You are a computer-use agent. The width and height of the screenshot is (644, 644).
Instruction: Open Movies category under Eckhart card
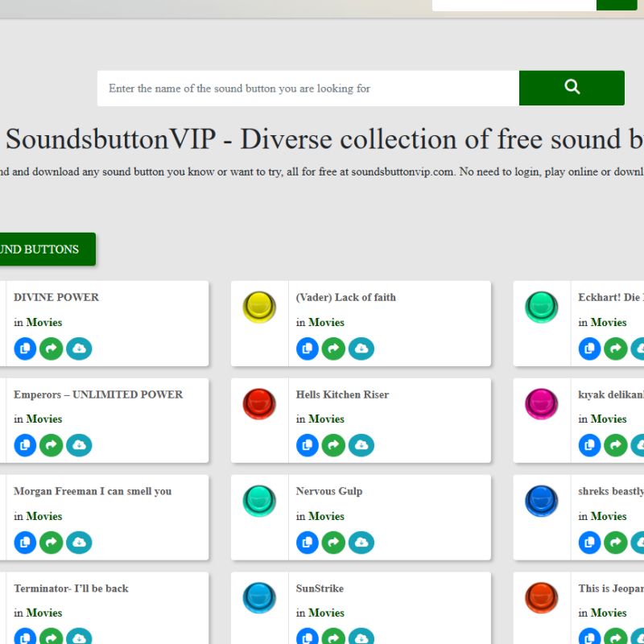point(609,323)
